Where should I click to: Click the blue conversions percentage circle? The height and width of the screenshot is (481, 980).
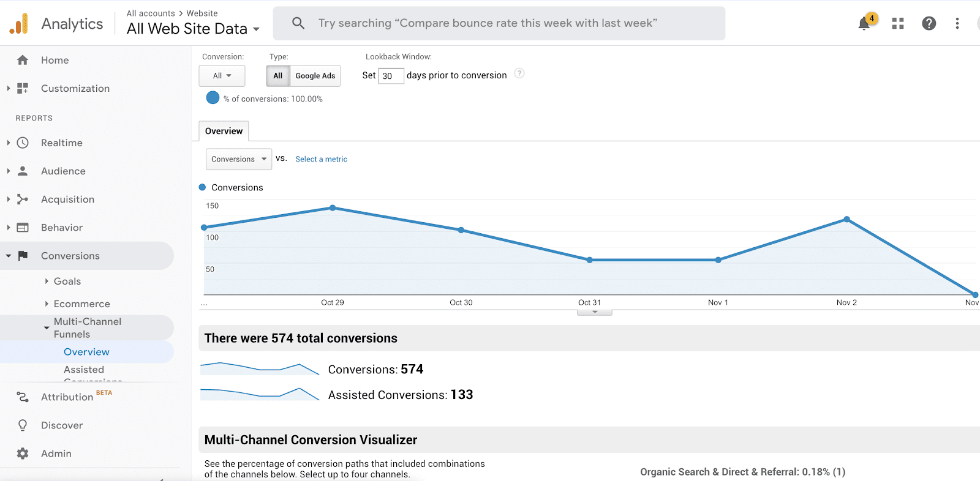point(213,98)
